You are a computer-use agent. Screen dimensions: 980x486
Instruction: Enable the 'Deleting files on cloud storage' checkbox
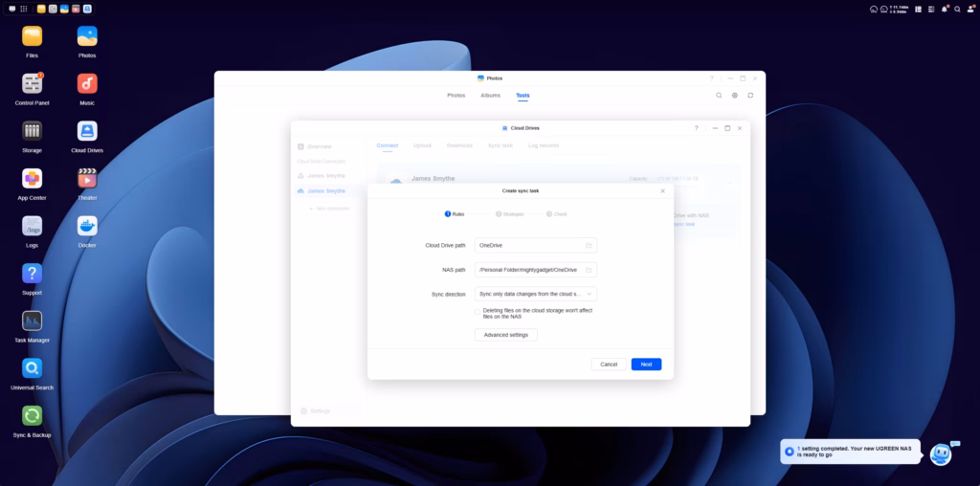pos(479,311)
